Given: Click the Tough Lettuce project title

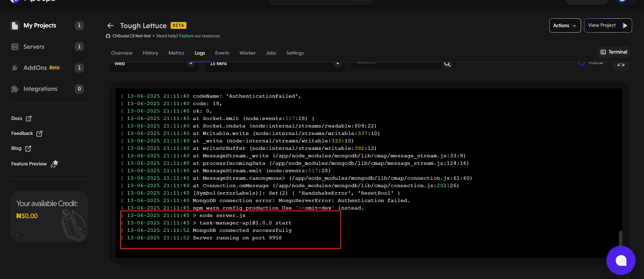Looking at the screenshot, I should (x=143, y=25).
